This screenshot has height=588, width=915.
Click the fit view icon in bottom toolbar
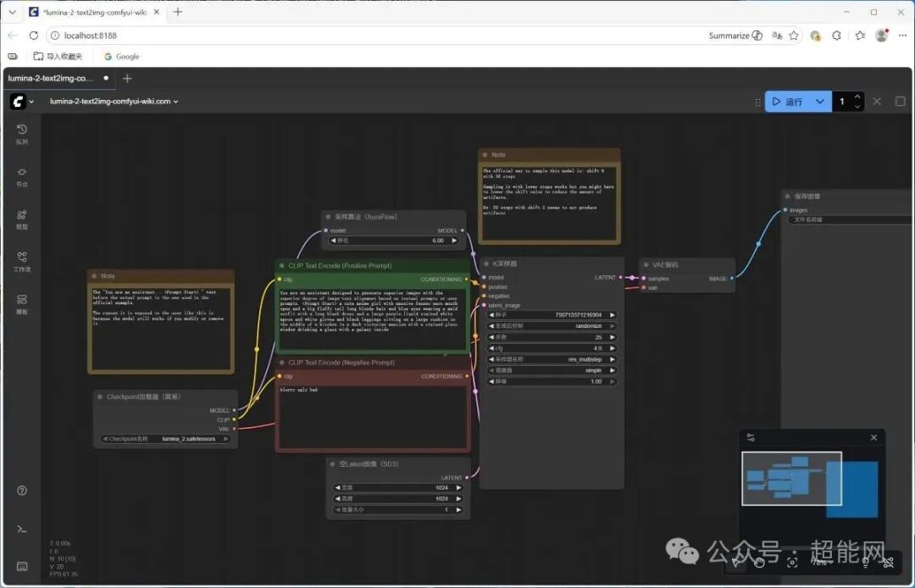click(x=792, y=561)
